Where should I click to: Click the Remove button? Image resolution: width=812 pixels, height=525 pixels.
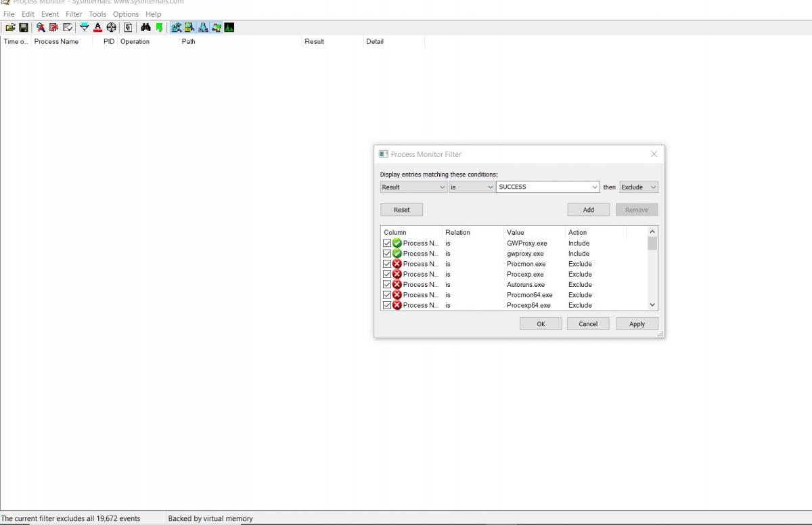point(637,210)
